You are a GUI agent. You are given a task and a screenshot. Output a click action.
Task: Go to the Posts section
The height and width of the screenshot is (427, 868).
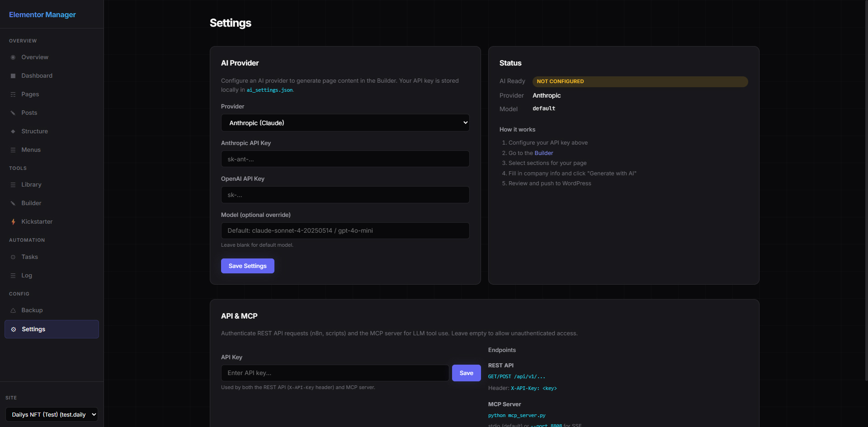tap(29, 113)
